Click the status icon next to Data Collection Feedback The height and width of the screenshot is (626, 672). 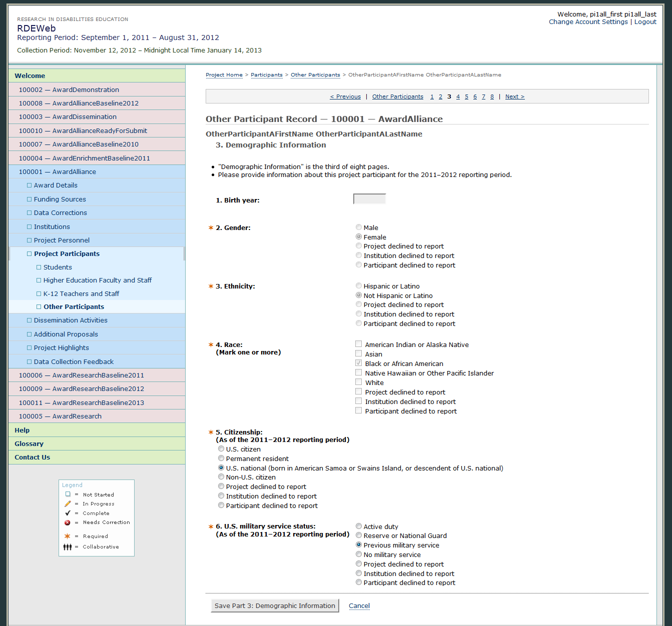[29, 362]
